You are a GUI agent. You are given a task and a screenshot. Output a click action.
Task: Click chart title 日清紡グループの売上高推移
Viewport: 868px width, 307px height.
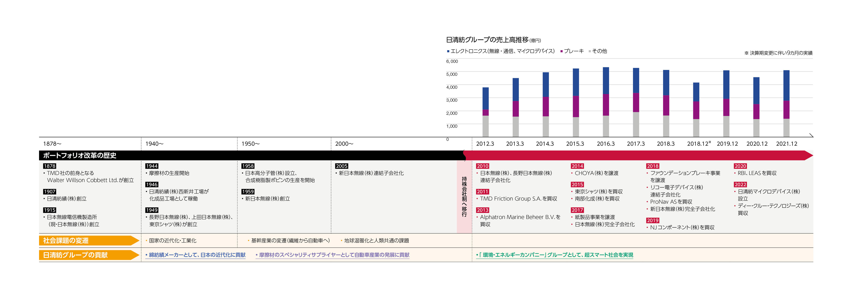(487, 40)
